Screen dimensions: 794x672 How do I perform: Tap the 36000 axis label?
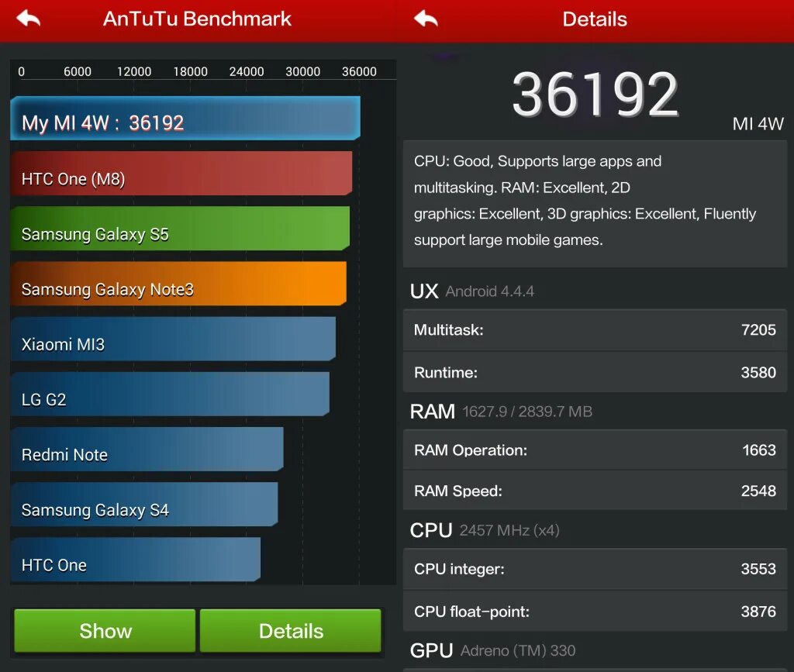point(359,71)
